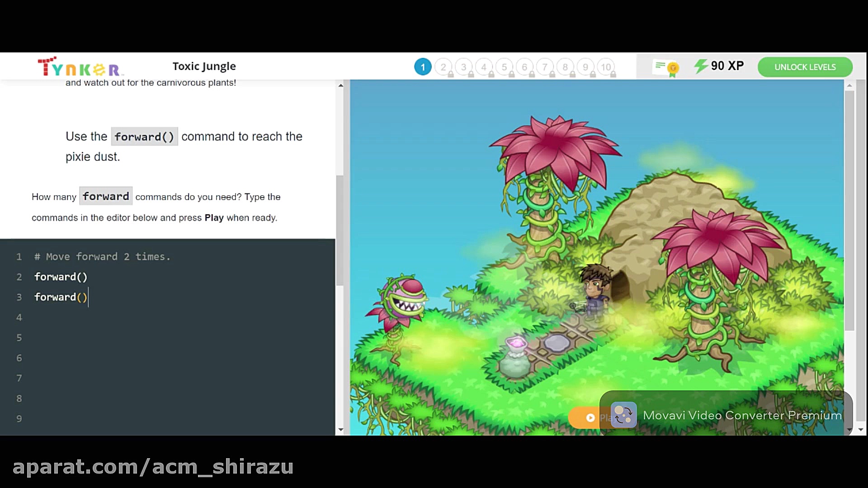Click the Movavi Video Converter icon
The image size is (868, 488).
click(623, 415)
